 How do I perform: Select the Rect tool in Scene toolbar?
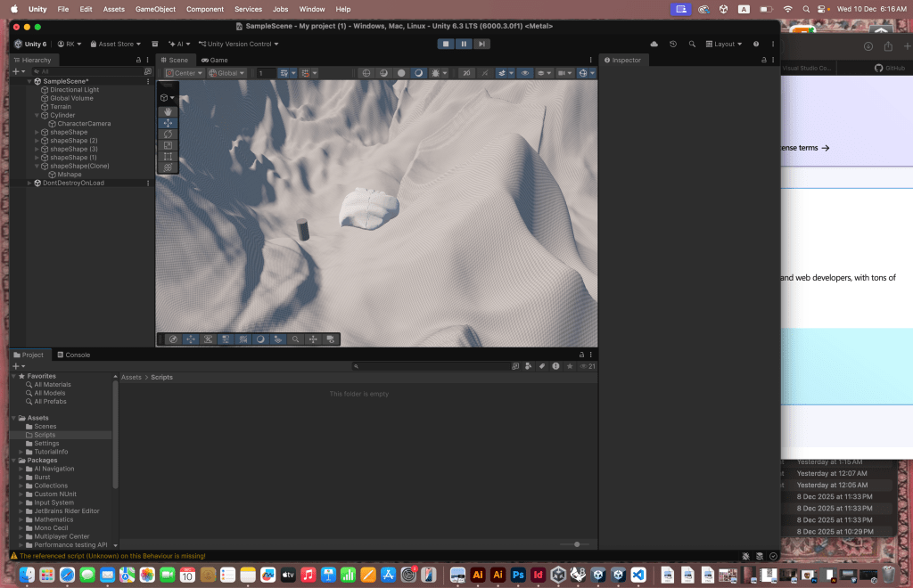pos(169,156)
